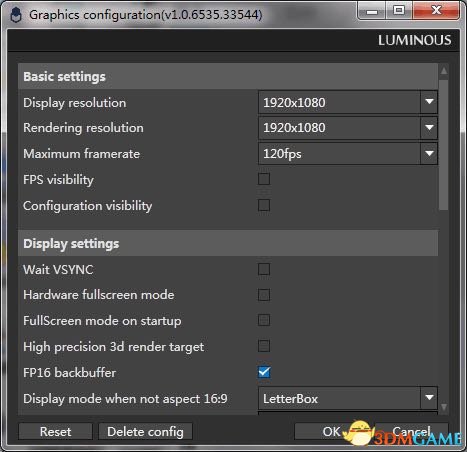Tick FullScreen mode on startup
The image size is (467, 452).
[264, 320]
